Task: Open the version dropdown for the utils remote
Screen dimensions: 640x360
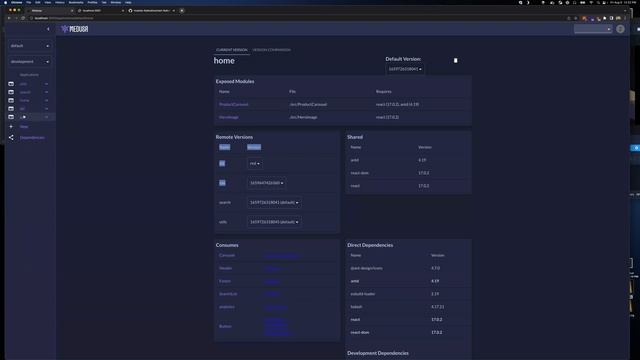Action: pos(274,222)
